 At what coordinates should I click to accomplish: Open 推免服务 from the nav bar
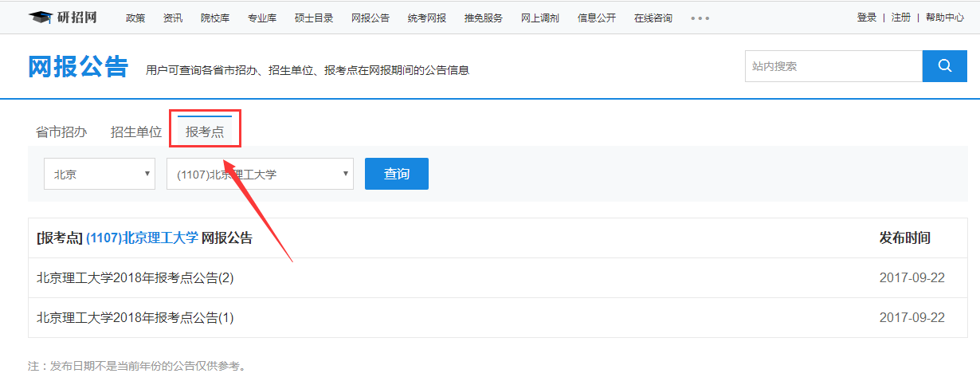click(x=484, y=18)
